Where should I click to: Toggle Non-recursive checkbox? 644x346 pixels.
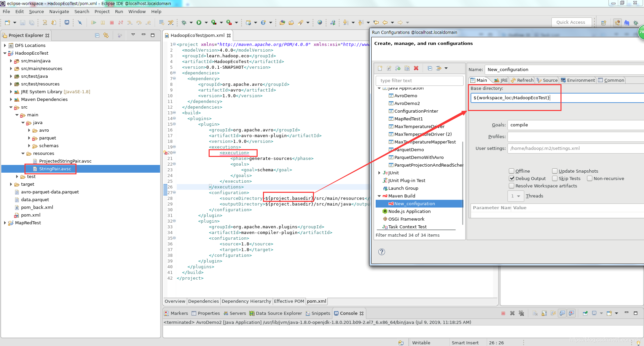[590, 178]
